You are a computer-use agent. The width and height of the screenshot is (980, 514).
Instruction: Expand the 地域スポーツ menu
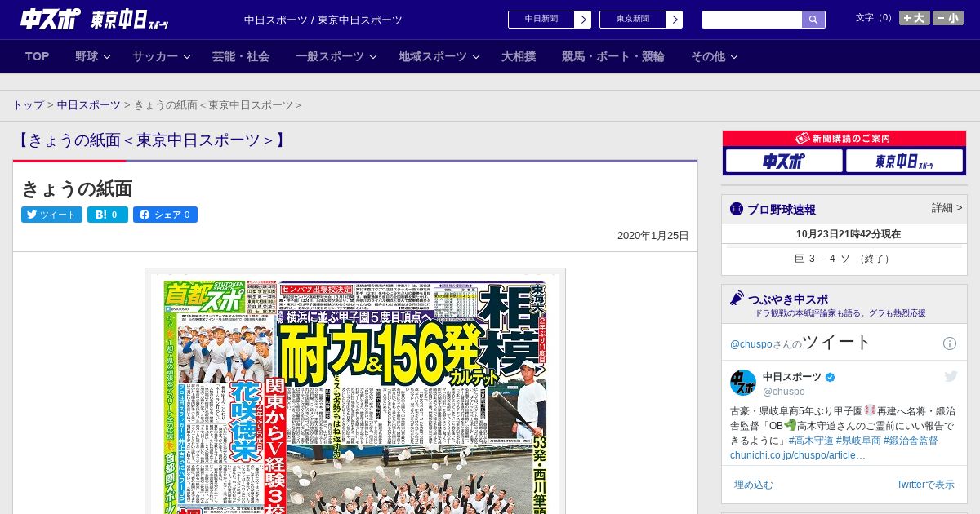[439, 56]
